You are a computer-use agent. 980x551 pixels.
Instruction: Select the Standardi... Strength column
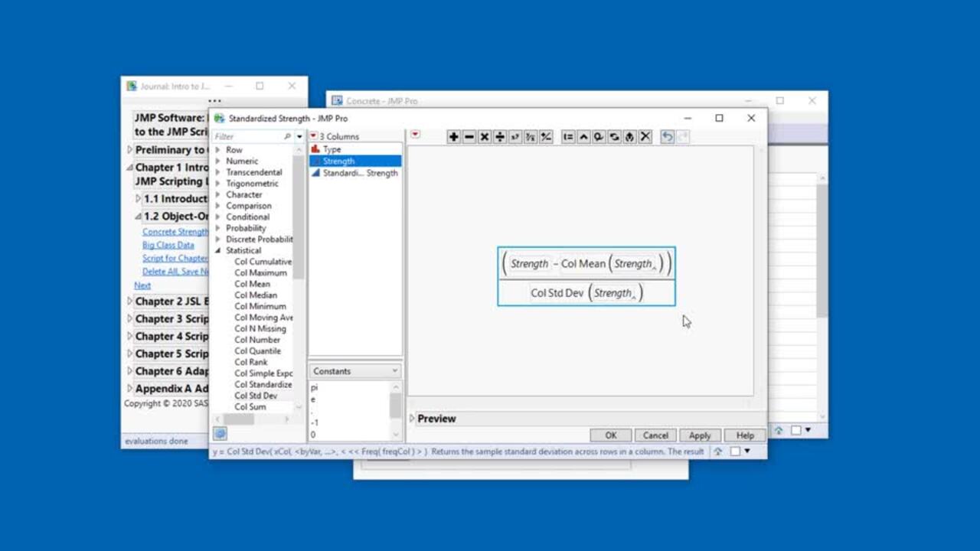[355, 173]
